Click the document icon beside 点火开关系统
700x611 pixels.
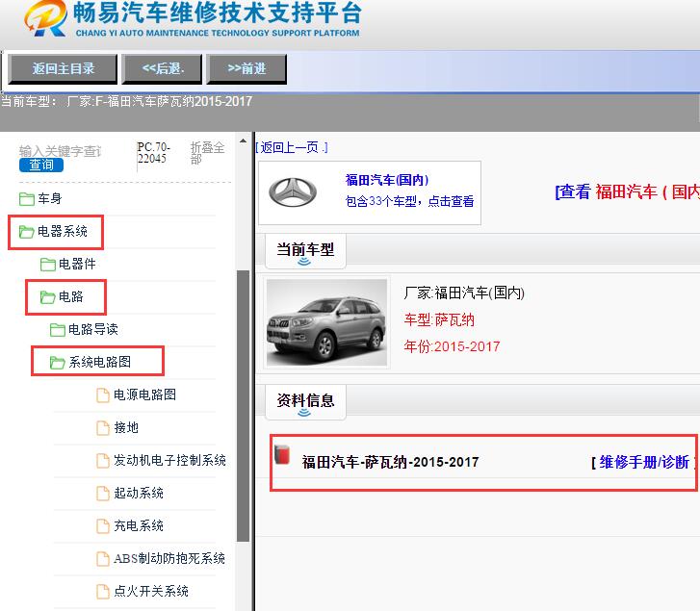click(x=103, y=592)
